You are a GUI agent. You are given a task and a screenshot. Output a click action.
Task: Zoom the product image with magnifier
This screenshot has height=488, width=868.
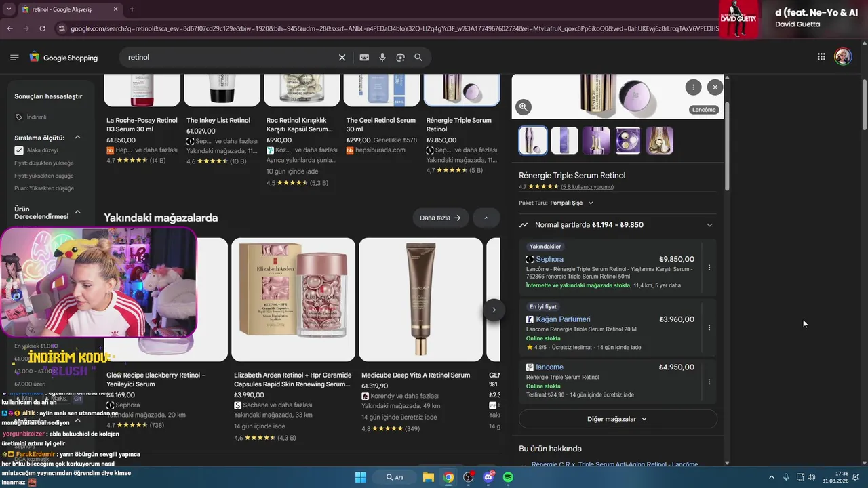pos(523,106)
